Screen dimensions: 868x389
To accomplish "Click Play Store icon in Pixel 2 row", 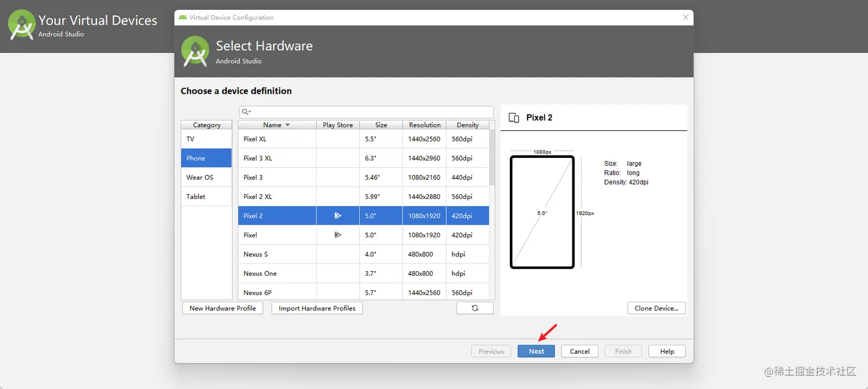I will point(338,215).
